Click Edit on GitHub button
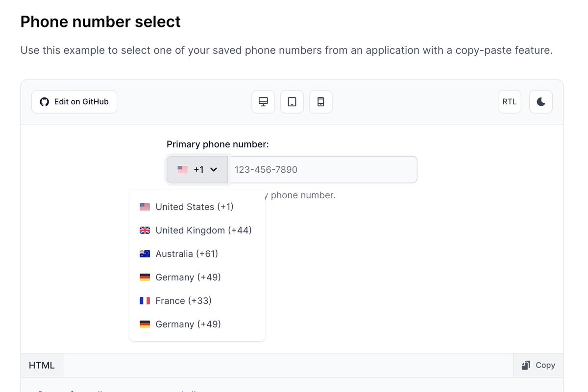588x392 pixels. [74, 102]
